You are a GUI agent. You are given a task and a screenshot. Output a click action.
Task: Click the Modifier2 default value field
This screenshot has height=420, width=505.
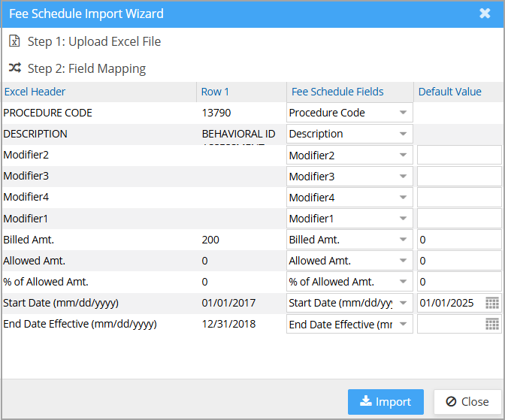tap(458, 156)
